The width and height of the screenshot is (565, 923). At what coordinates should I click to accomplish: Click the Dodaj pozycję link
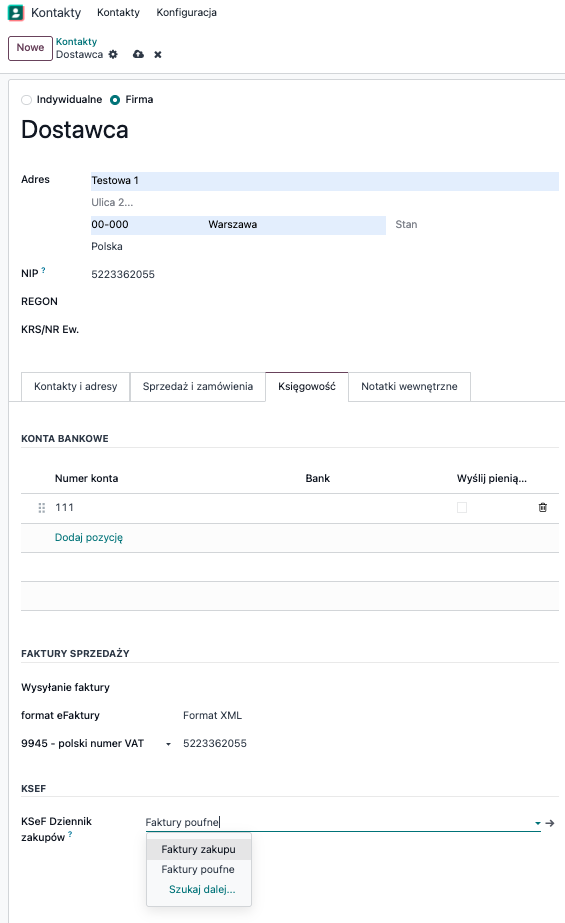(89, 537)
